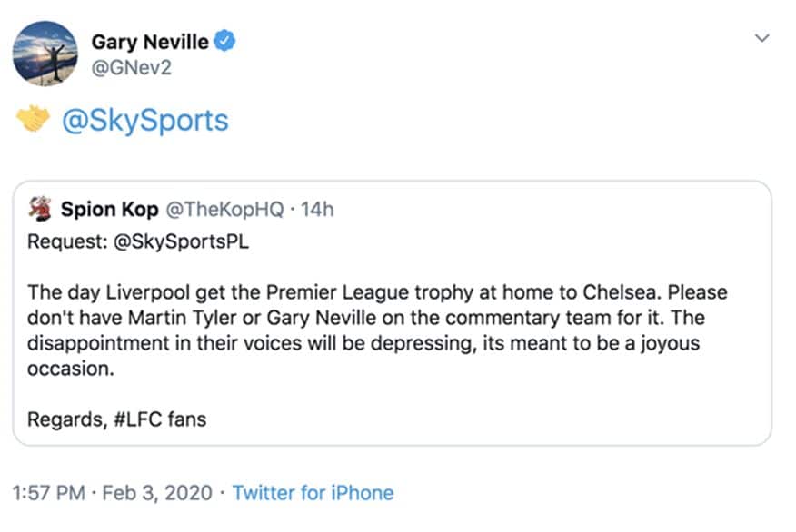Open the @GNev2 handle
Image resolution: width=796 pixels, height=532 pixels.
click(132, 67)
